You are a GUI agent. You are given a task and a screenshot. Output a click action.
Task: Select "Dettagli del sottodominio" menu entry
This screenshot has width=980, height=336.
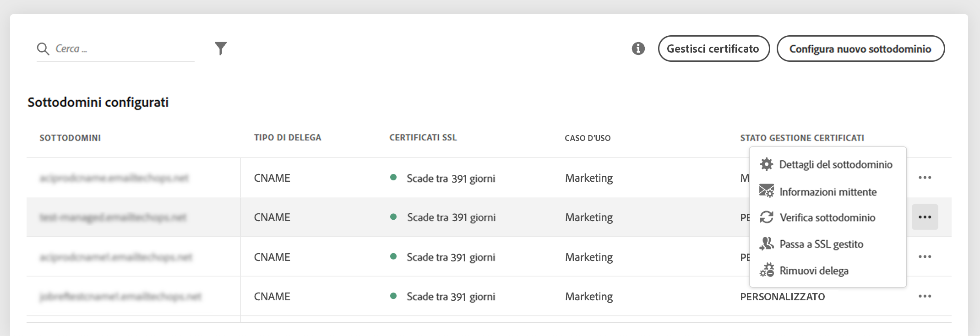coord(835,164)
